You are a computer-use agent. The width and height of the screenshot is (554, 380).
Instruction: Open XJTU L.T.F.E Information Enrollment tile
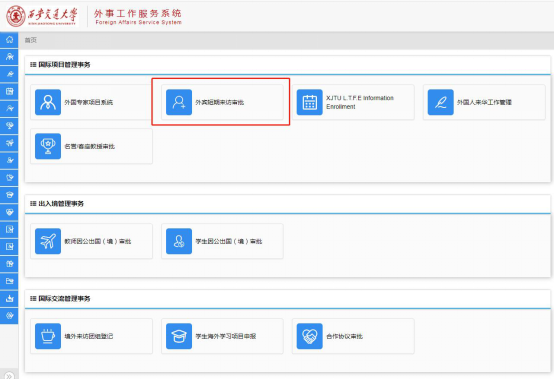coord(353,102)
